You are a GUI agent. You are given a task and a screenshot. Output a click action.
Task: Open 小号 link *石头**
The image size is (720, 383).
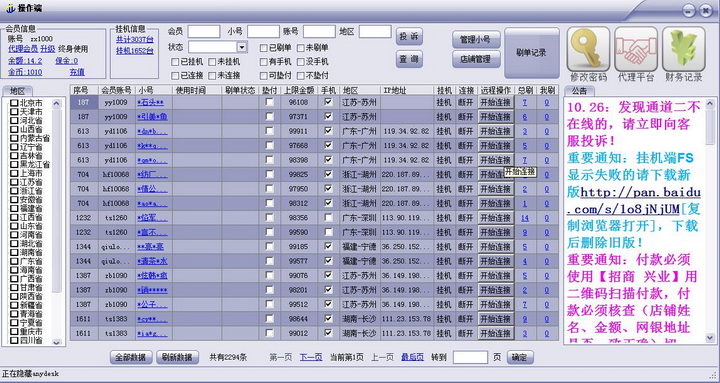click(x=150, y=102)
